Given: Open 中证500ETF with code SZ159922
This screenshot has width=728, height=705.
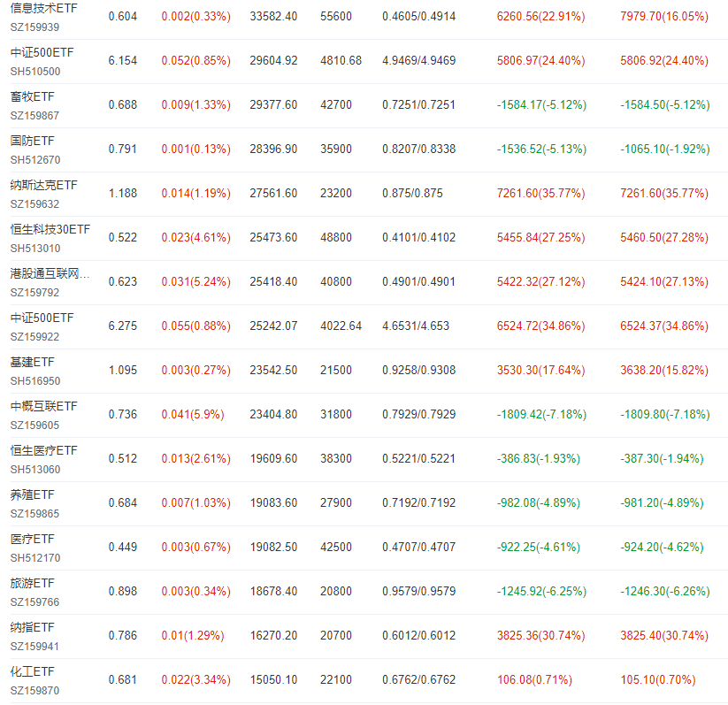Looking at the screenshot, I should (42, 318).
